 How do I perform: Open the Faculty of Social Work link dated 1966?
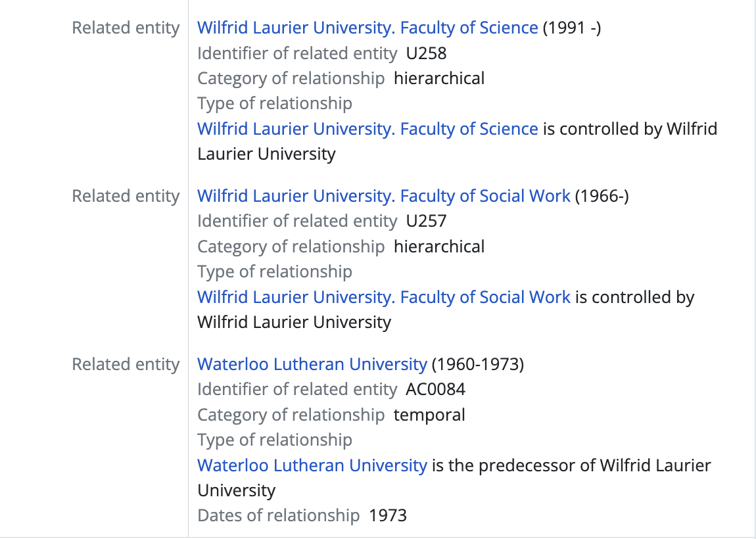tap(384, 196)
